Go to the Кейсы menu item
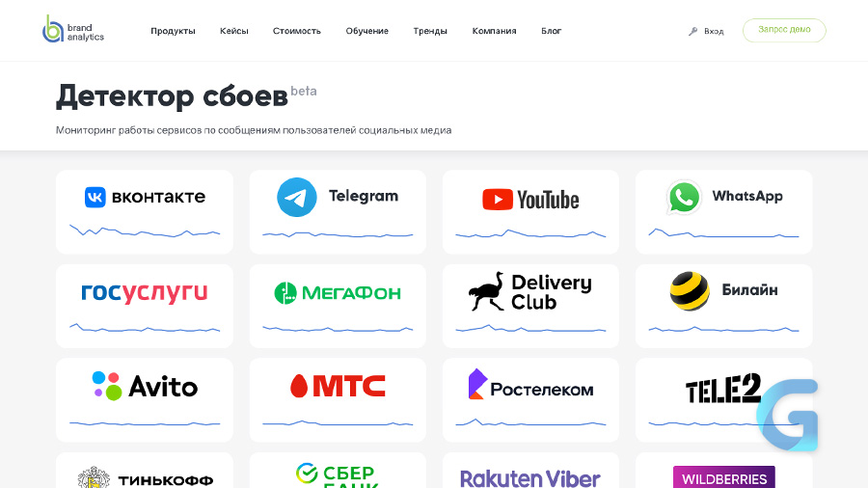The image size is (868, 488). [x=234, y=31]
